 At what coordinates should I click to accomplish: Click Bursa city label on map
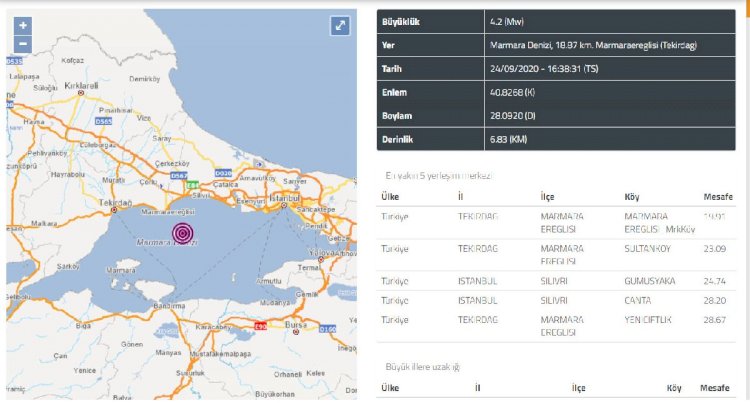point(296,325)
